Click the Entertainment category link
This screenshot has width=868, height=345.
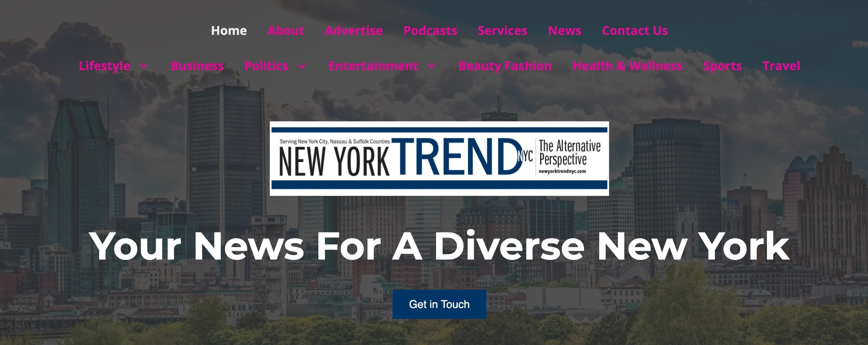[x=373, y=66]
